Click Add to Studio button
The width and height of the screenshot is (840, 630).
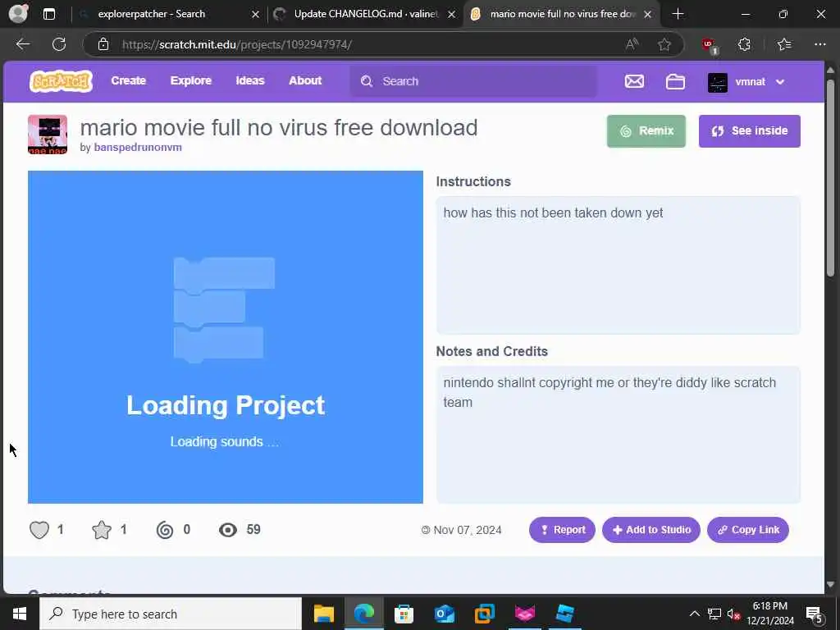651,530
